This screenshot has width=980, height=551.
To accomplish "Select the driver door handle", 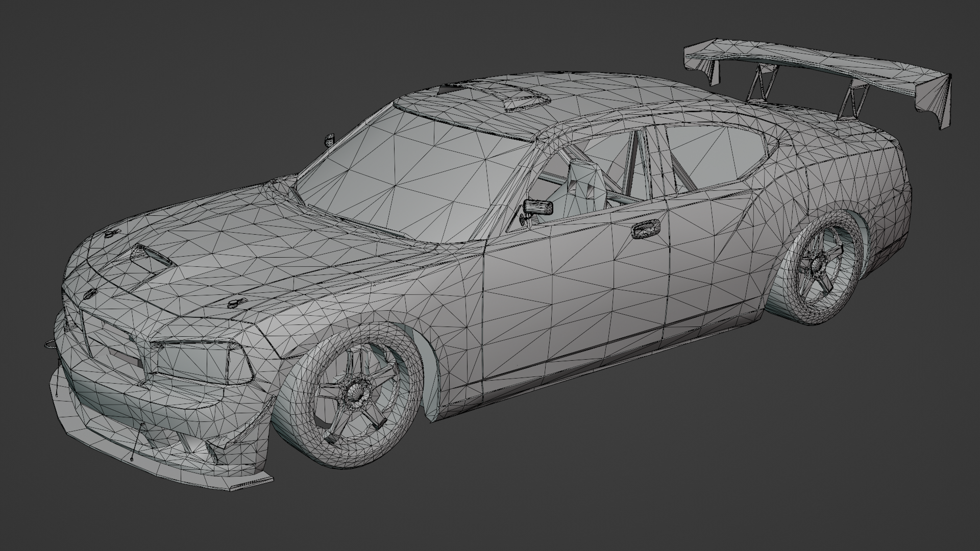I will 646,230.
